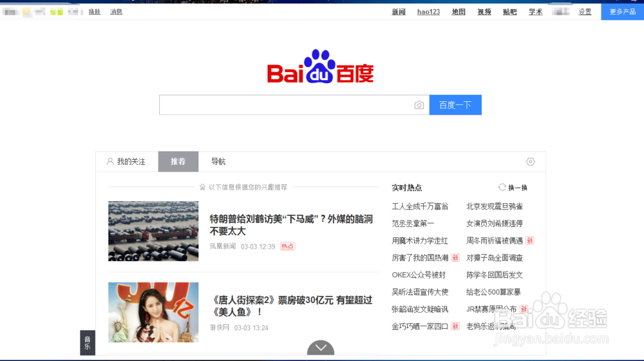Click 换一换 to refresh hot topics

(x=518, y=188)
